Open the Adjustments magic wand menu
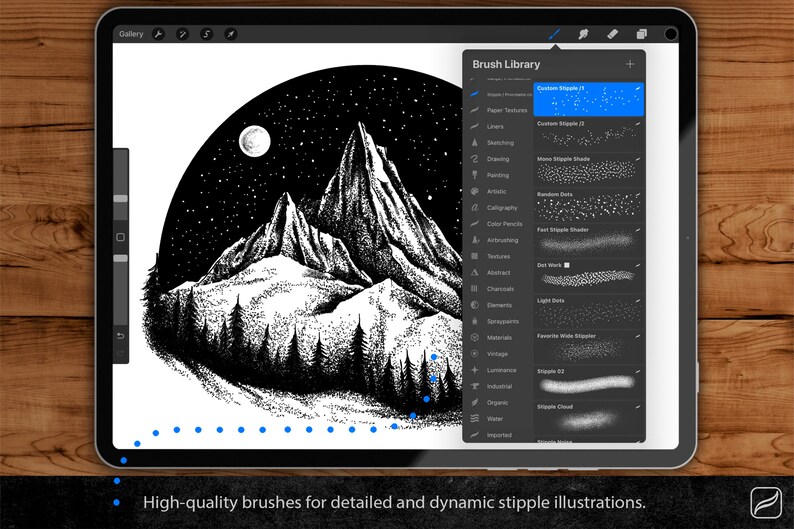This screenshot has width=794, height=529. 182,34
